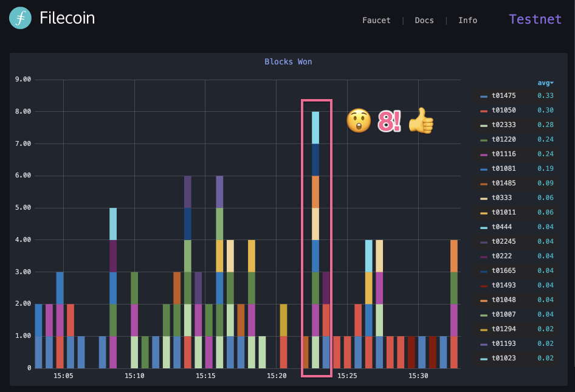575x392 pixels.
Task: Open the Info page
Action: tap(467, 20)
